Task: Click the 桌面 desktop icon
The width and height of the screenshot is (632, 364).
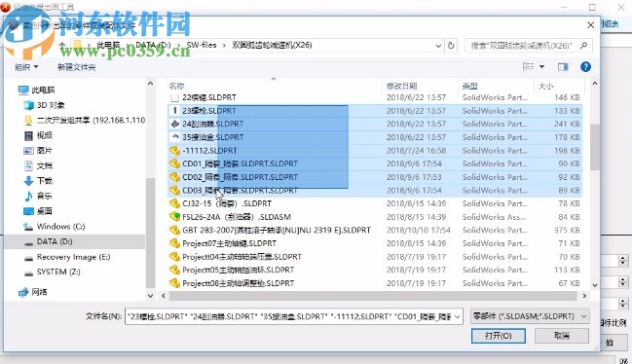Action: [x=28, y=211]
